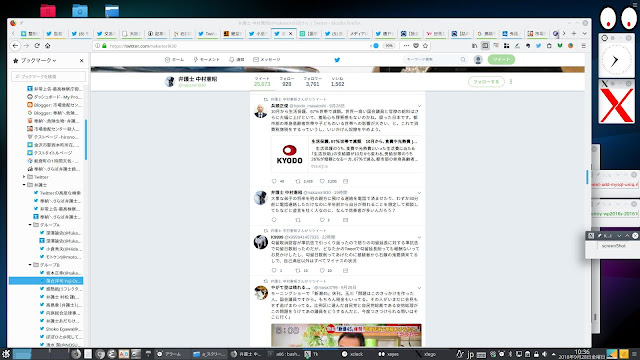The image size is (640, 360).
Task: Open the フォロワー 3,761 tab
Action: 312,82
